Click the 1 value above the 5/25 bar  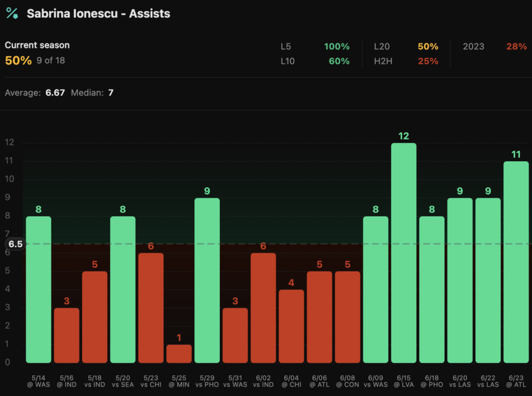[x=179, y=338]
